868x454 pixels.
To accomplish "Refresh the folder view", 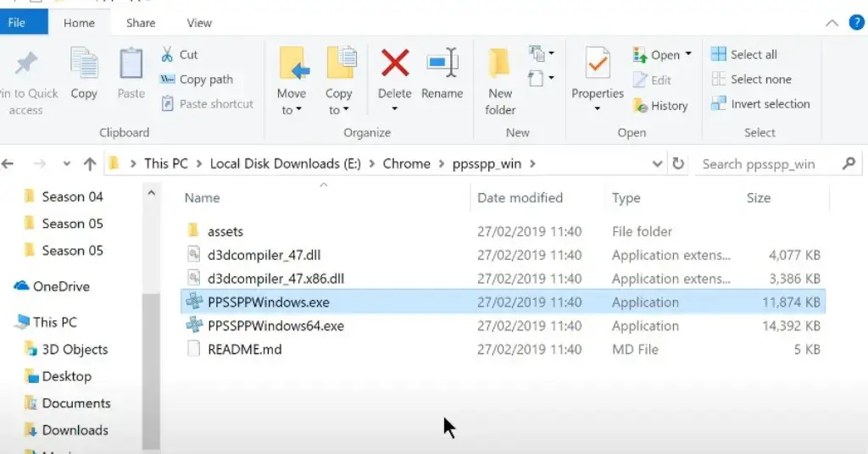I will [678, 163].
